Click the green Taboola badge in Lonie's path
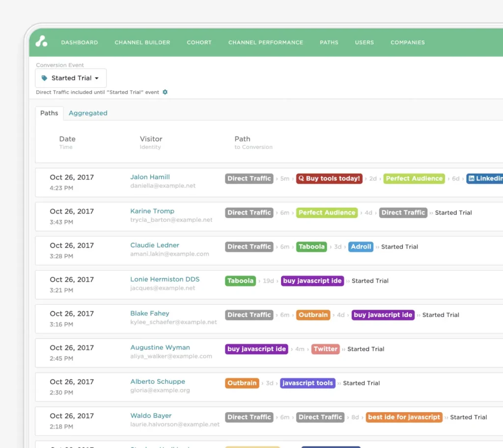The height and width of the screenshot is (448, 503). click(x=240, y=281)
